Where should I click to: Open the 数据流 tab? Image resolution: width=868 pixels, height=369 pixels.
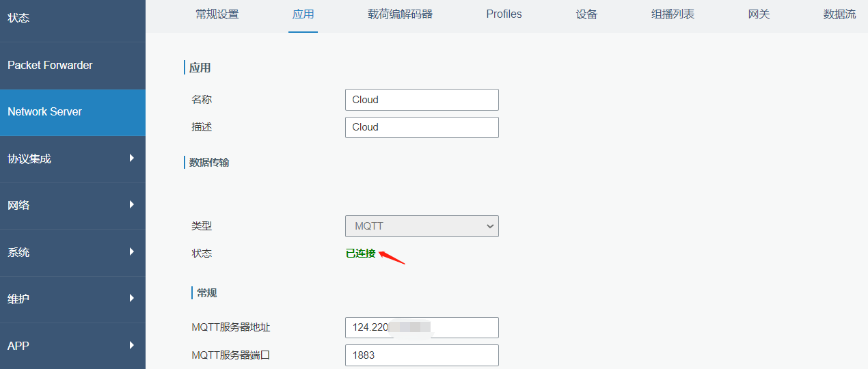(840, 14)
